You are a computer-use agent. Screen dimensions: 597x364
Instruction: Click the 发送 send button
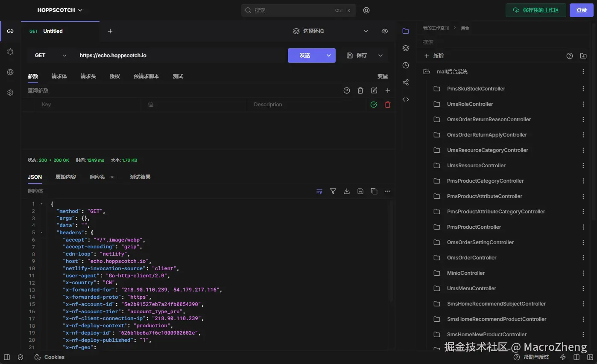(305, 55)
